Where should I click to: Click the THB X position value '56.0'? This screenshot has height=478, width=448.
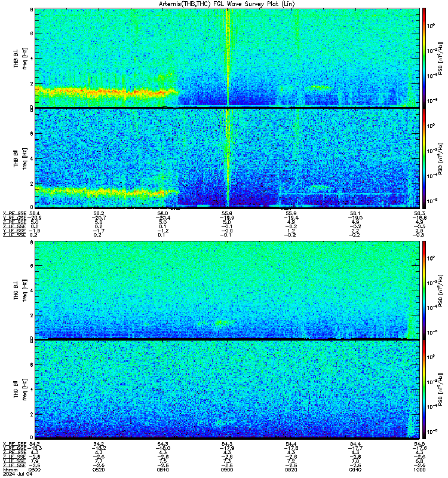162,213
